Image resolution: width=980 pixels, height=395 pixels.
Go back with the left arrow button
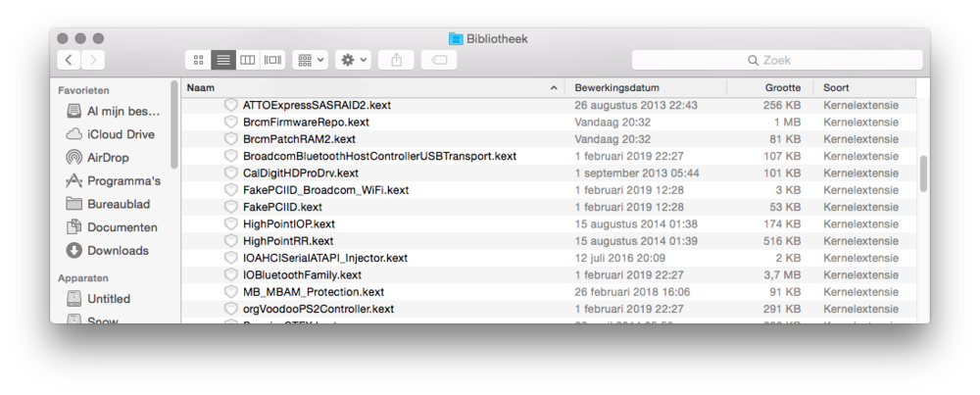coord(69,60)
